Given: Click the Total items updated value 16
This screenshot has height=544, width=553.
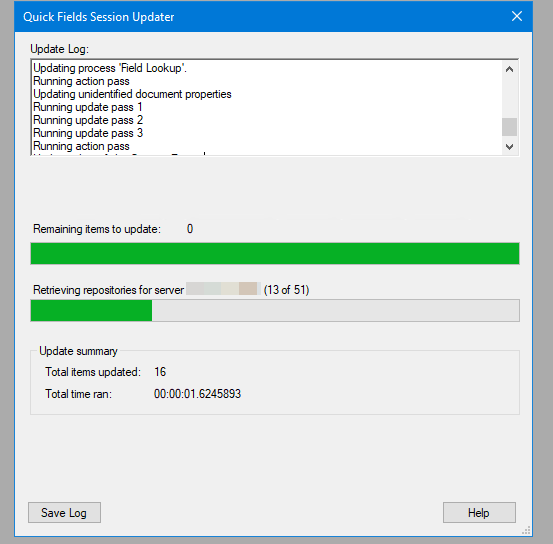Looking at the screenshot, I should click(x=160, y=372).
